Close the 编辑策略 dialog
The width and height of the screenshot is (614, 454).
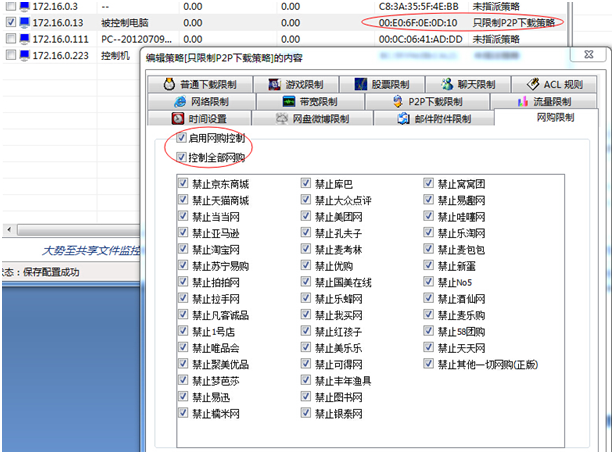(x=588, y=54)
